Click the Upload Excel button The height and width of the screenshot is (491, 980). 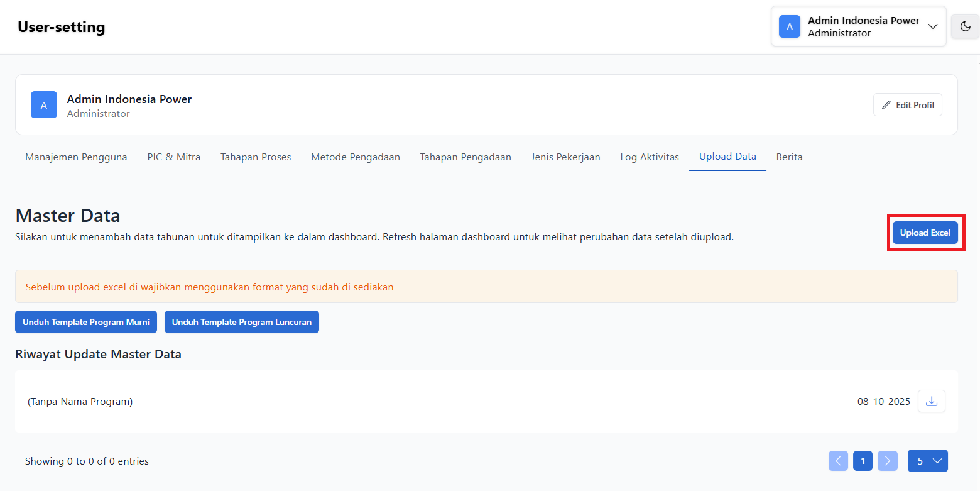(x=925, y=233)
